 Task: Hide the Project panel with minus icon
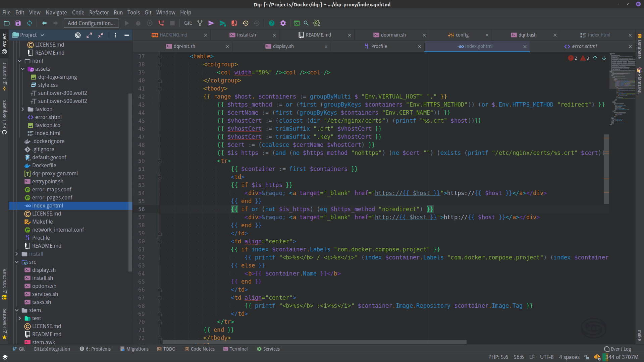click(127, 35)
